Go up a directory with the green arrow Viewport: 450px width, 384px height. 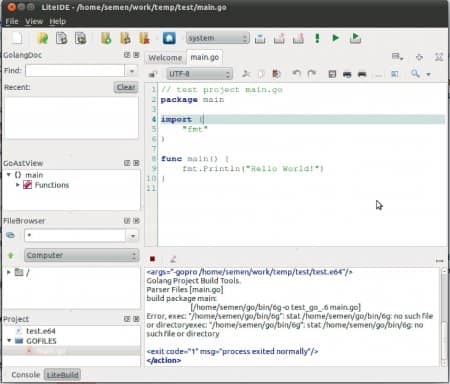click(11, 255)
